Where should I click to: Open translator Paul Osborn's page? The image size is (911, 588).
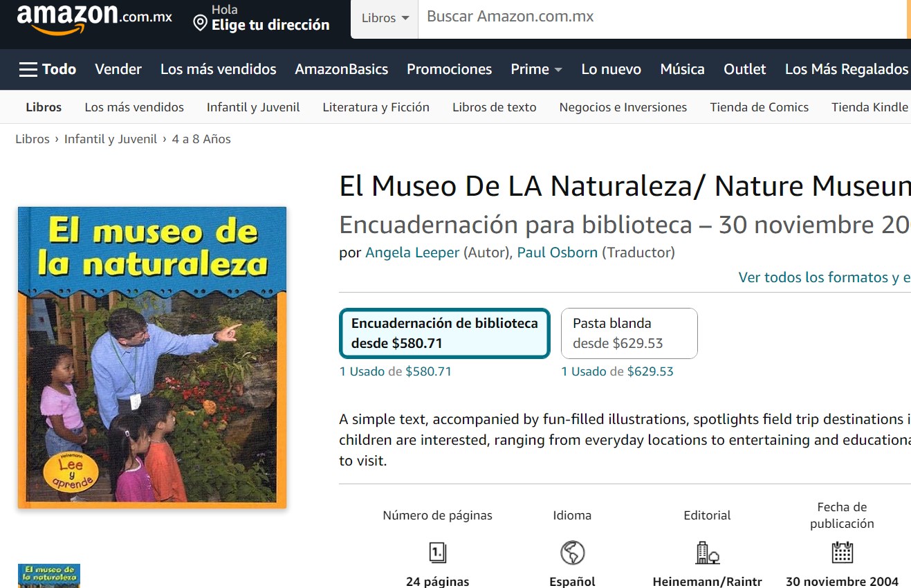pos(558,252)
